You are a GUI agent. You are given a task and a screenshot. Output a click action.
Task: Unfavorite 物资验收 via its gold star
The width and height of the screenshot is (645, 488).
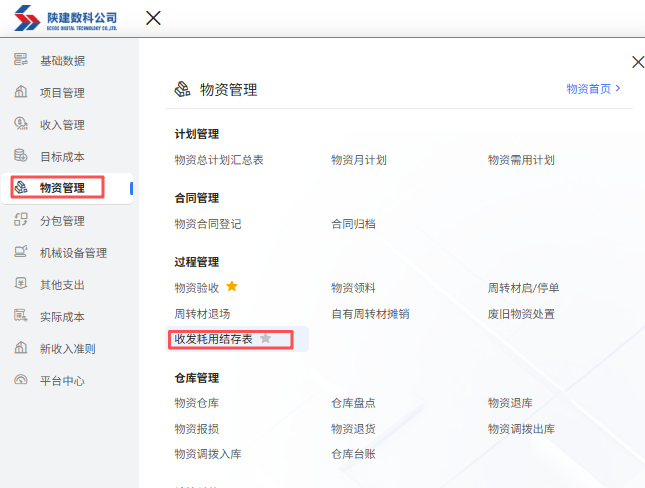[232, 287]
